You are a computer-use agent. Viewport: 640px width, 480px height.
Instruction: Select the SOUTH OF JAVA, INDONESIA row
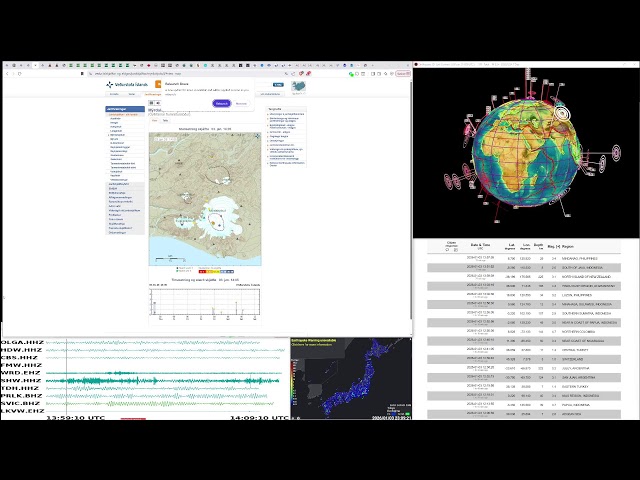click(x=524, y=268)
